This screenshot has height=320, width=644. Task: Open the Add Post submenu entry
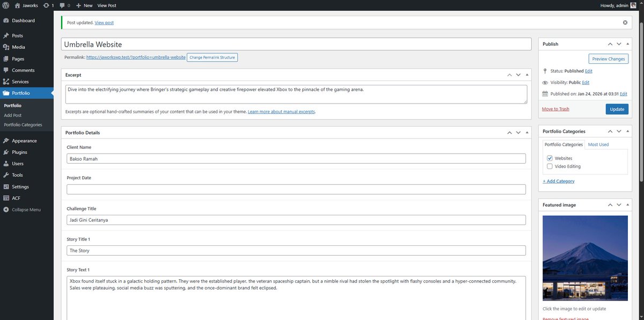(12, 115)
